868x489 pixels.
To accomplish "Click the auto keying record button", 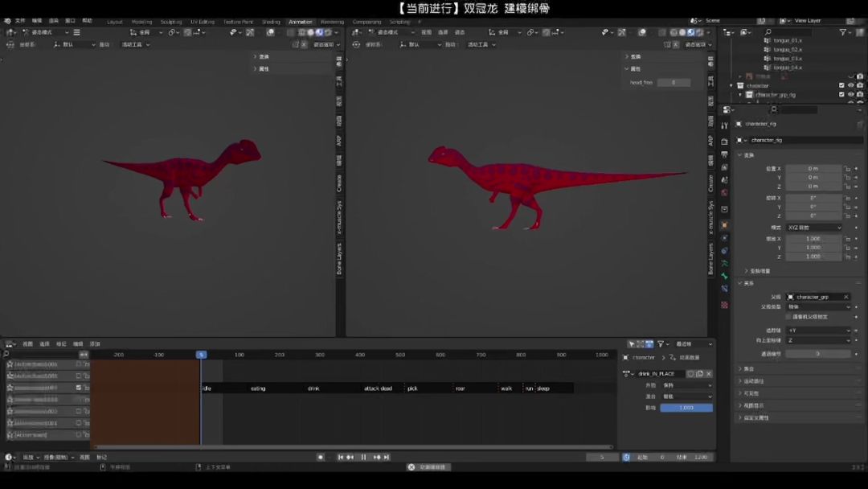I will [x=321, y=457].
